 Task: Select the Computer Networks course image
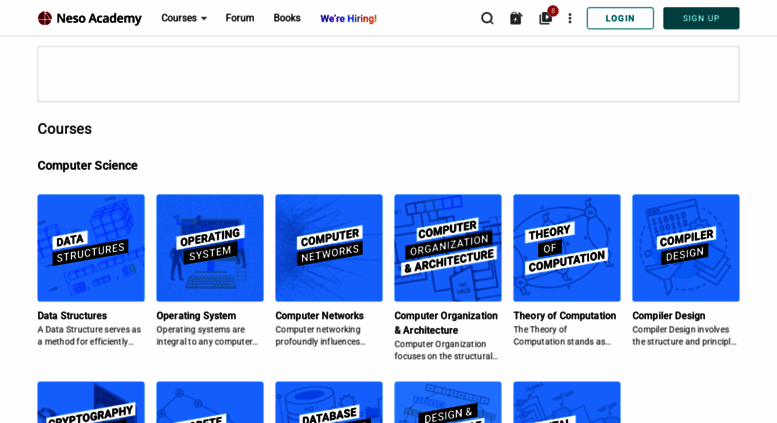point(329,248)
